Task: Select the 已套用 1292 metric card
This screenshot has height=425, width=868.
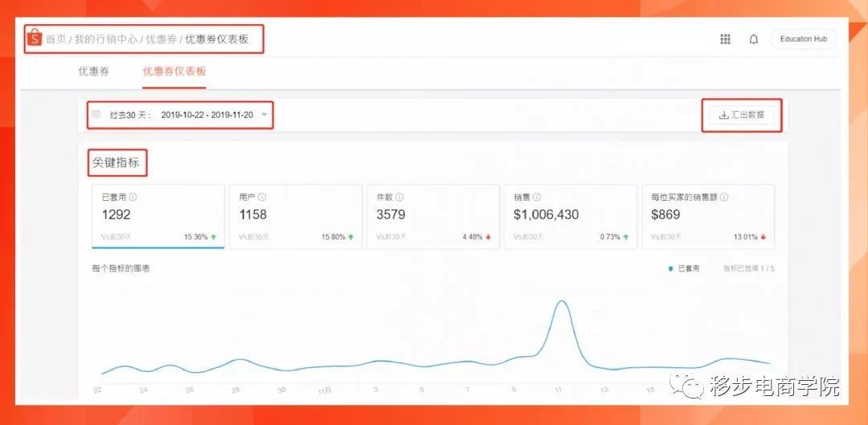Action: coord(158,216)
